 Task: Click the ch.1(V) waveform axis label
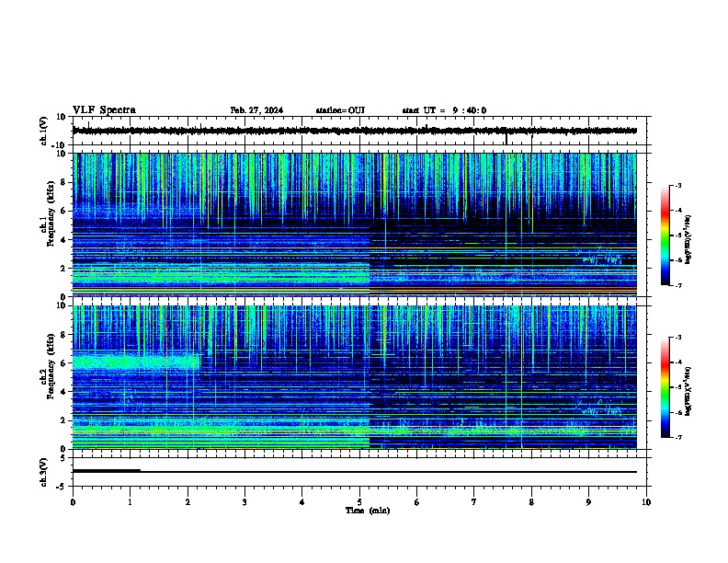43,131
